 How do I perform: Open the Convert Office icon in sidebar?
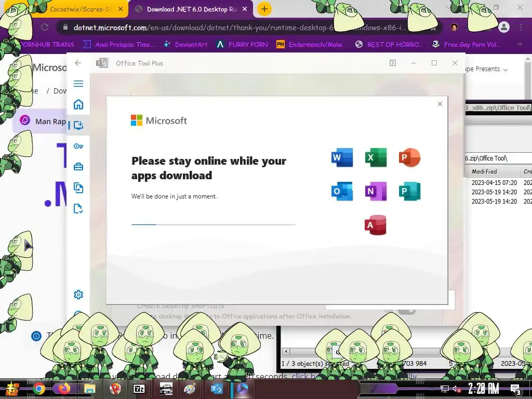click(x=78, y=188)
